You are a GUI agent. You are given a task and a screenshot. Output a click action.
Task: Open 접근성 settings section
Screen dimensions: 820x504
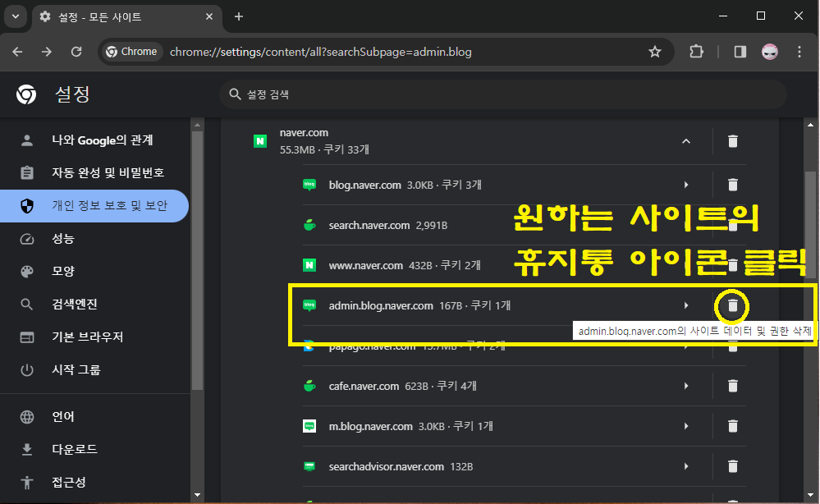[x=94, y=482]
